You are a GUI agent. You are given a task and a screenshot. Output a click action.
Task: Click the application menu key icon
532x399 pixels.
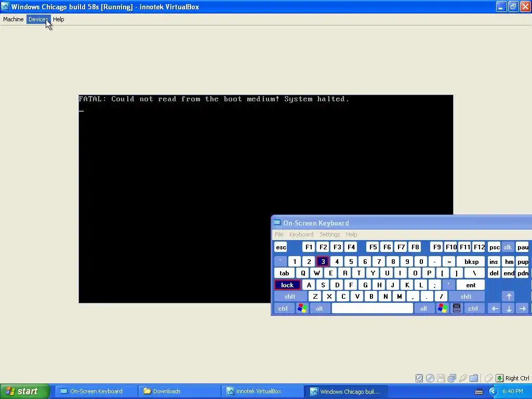coord(457,309)
